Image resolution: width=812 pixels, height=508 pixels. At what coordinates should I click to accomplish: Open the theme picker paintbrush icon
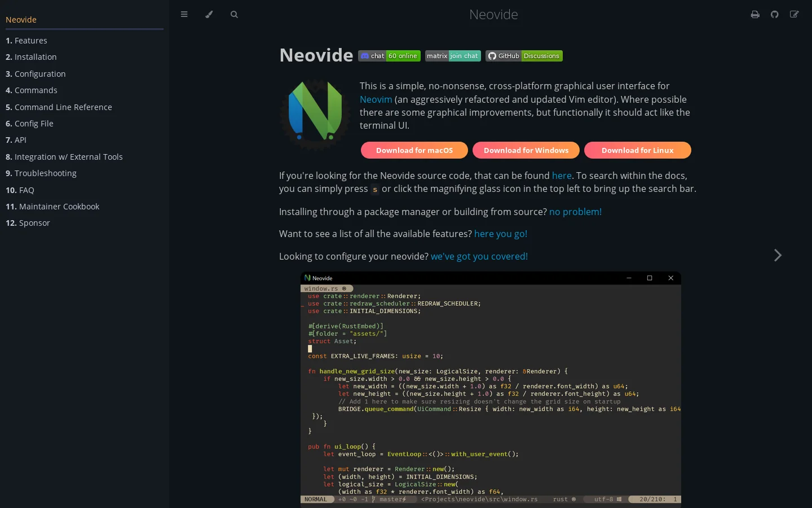point(209,14)
